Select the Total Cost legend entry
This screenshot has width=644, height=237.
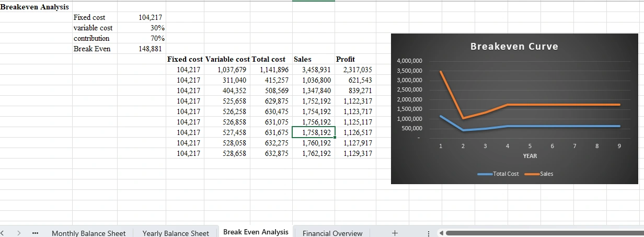click(505, 174)
